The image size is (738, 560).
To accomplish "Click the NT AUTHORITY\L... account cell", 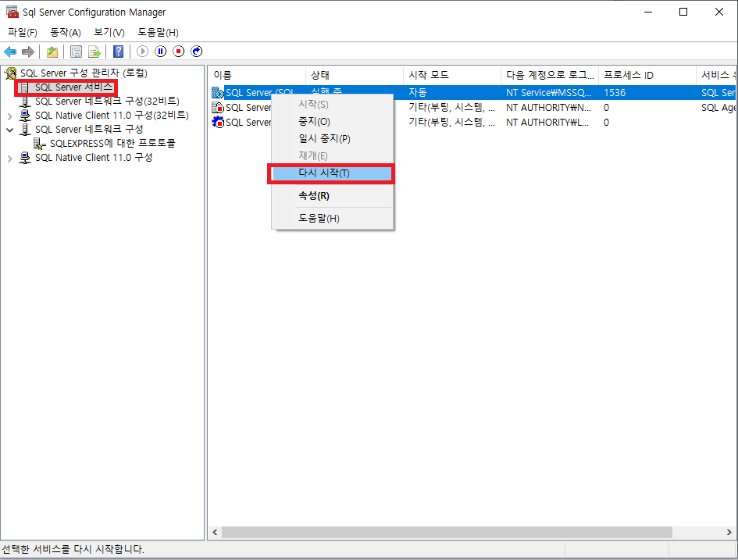I will coord(547,123).
